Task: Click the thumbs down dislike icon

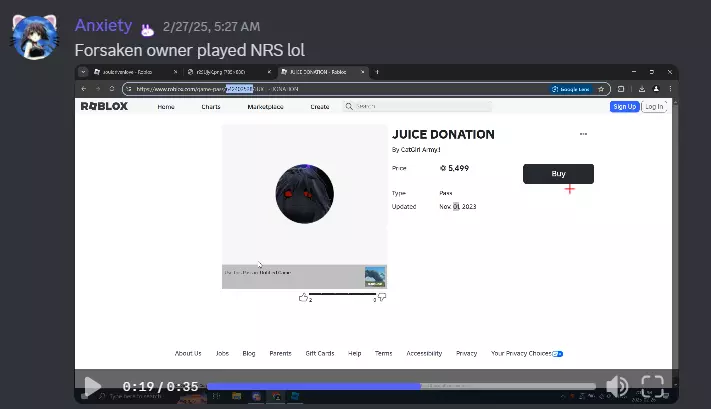Action: pyautogui.click(x=382, y=297)
